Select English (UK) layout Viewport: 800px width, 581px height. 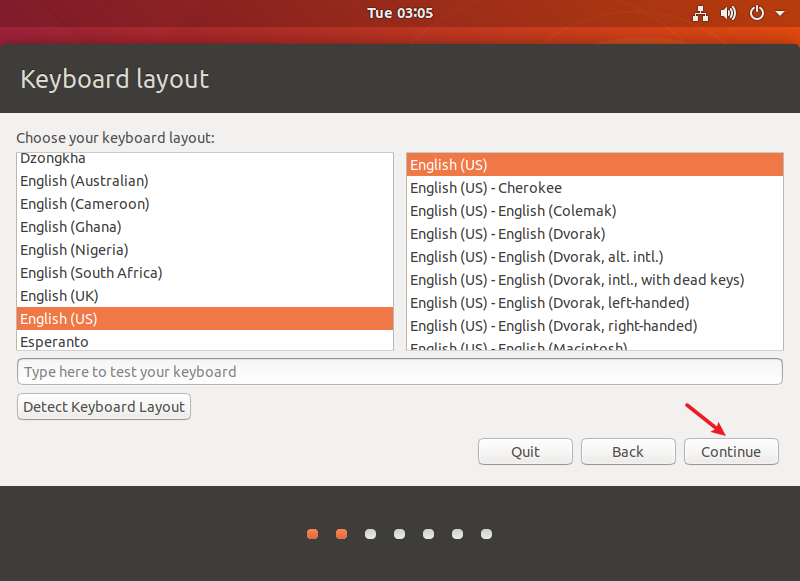tap(205, 296)
